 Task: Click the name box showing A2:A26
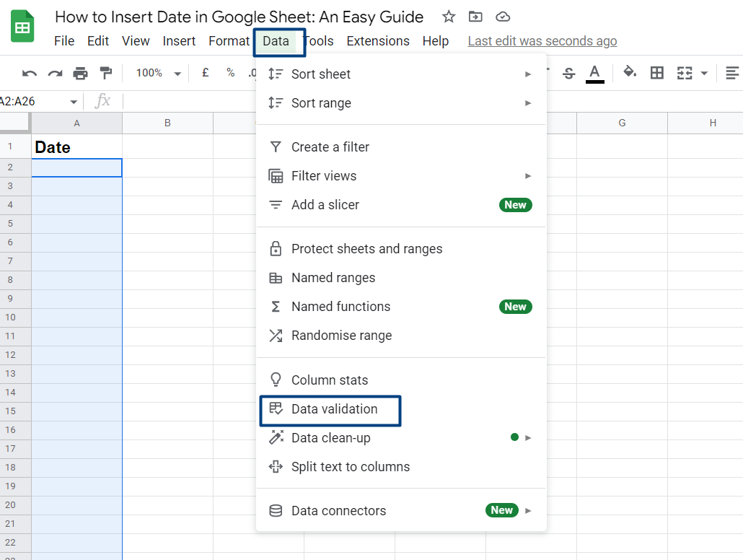click(x=34, y=102)
